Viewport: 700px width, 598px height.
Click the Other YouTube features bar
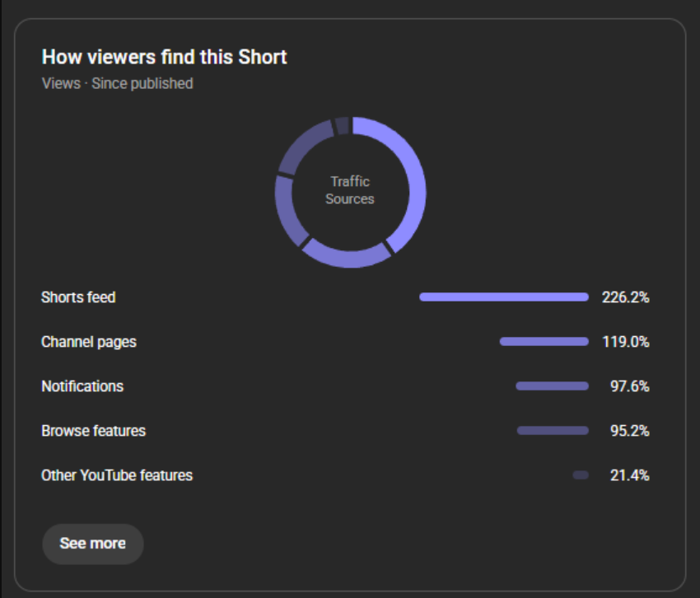(581, 475)
